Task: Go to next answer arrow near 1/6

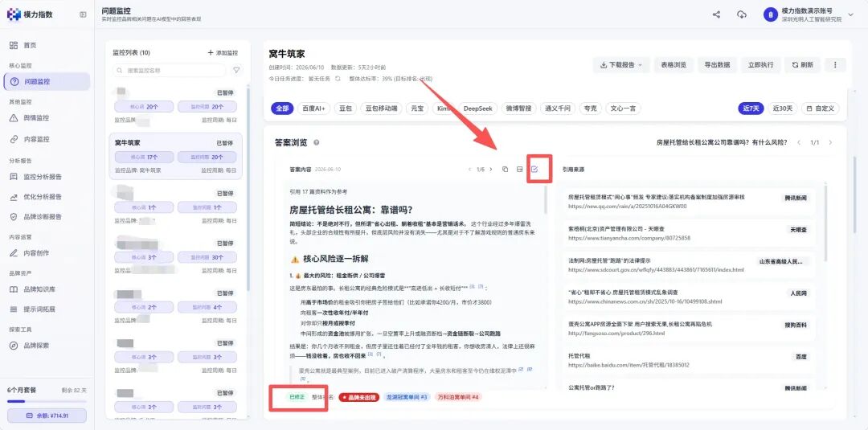Action: pyautogui.click(x=490, y=170)
